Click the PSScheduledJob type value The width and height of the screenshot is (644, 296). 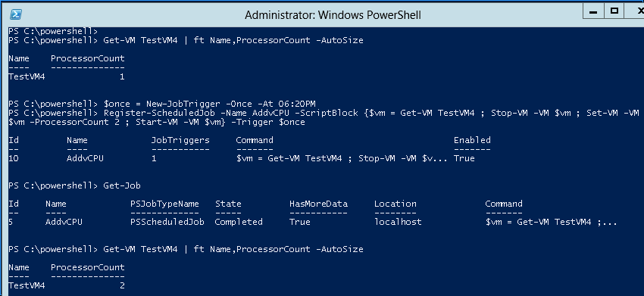[167, 222]
